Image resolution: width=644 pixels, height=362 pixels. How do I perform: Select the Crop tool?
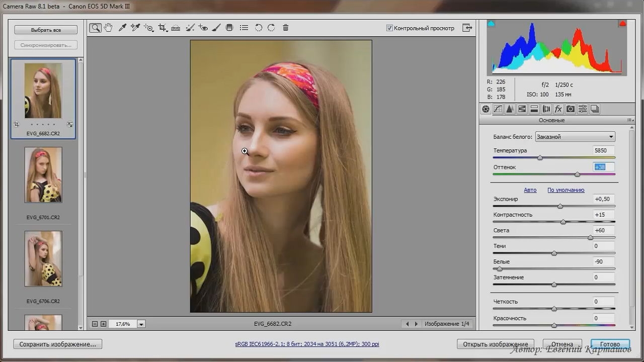[x=163, y=28]
